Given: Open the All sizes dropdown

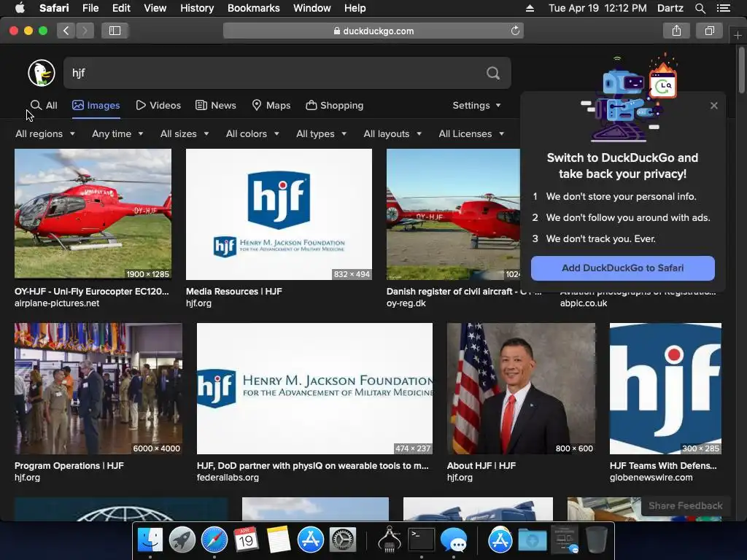Looking at the screenshot, I should 185,134.
